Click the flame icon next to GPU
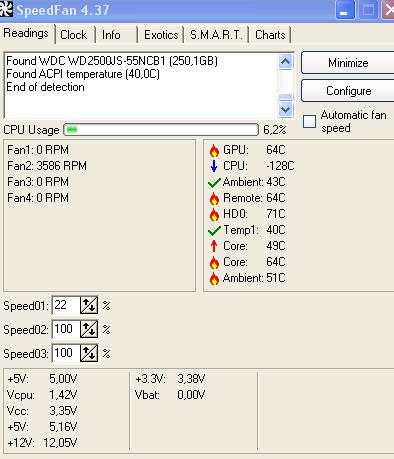 [214, 151]
